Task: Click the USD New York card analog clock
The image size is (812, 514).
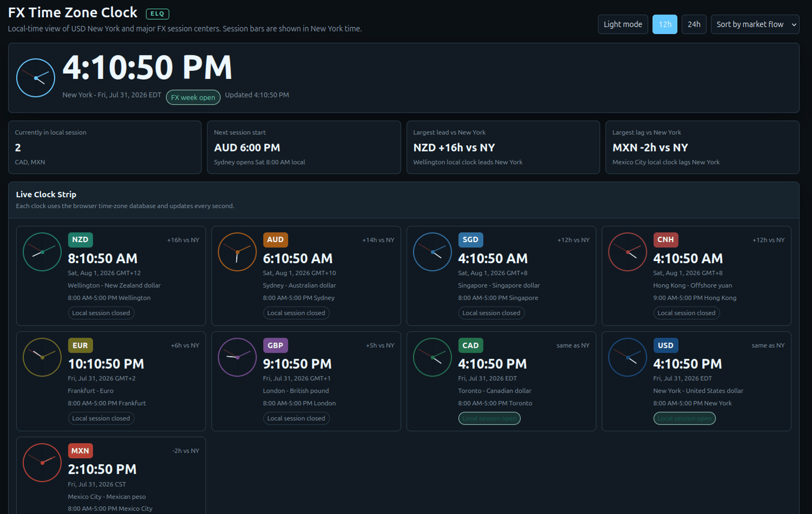Action: pyautogui.click(x=627, y=357)
